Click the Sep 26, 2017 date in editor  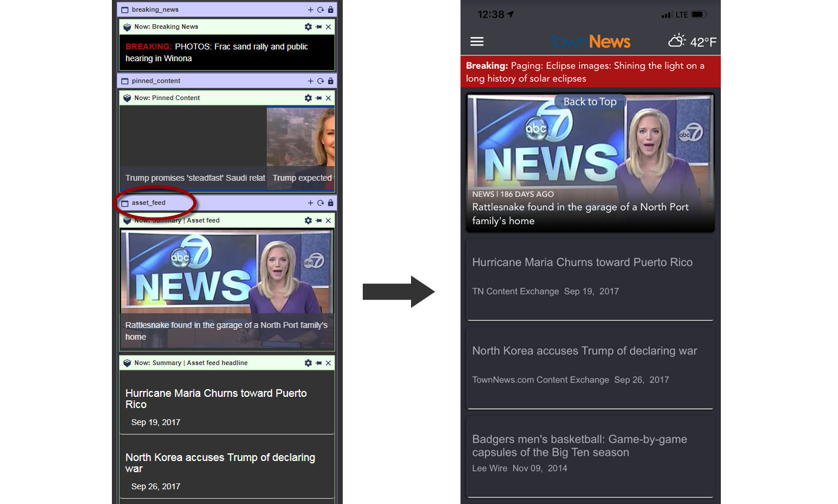point(155,486)
